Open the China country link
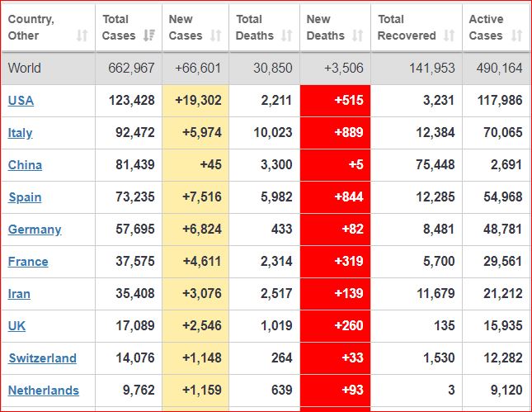 pos(25,165)
